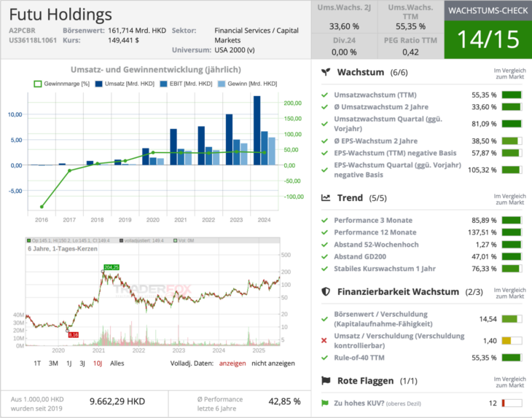This screenshot has width=532, height=418.
Task: Toggle Umsatz [Mrd. HKD] legend series
Action: tap(125, 84)
